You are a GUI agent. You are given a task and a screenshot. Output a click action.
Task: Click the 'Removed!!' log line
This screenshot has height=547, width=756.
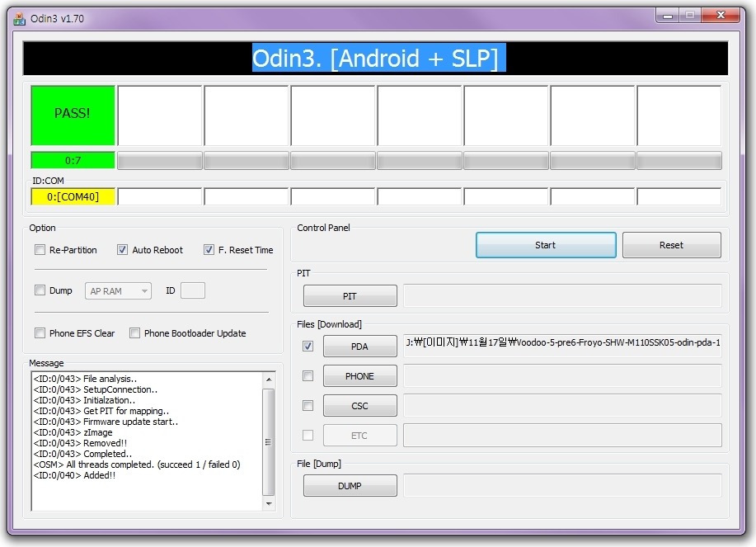click(x=81, y=443)
